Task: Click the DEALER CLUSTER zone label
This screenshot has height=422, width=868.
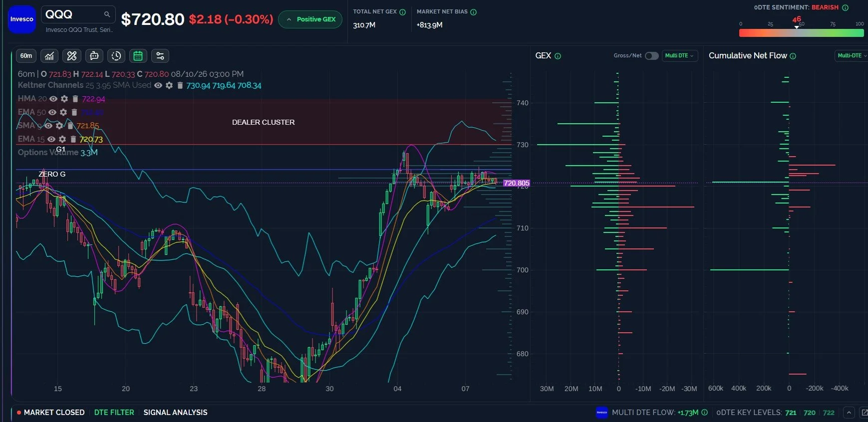Action: pyautogui.click(x=264, y=122)
